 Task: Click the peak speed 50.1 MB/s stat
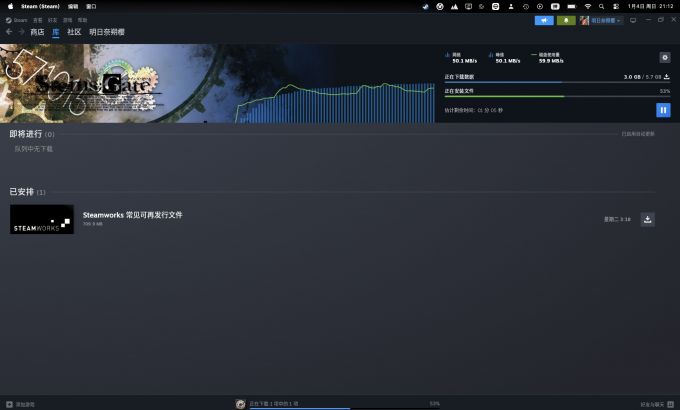(x=505, y=58)
